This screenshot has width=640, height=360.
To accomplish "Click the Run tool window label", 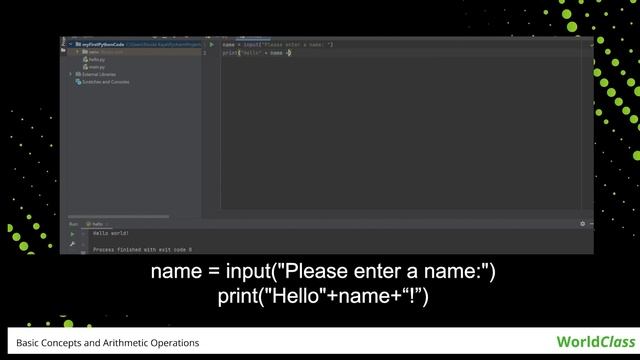I will pyautogui.click(x=73, y=224).
